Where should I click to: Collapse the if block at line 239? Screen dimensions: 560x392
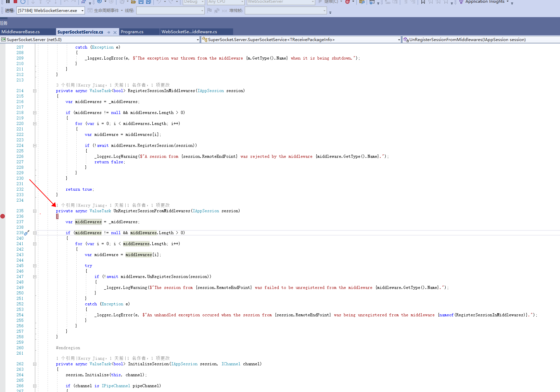[x=35, y=233]
